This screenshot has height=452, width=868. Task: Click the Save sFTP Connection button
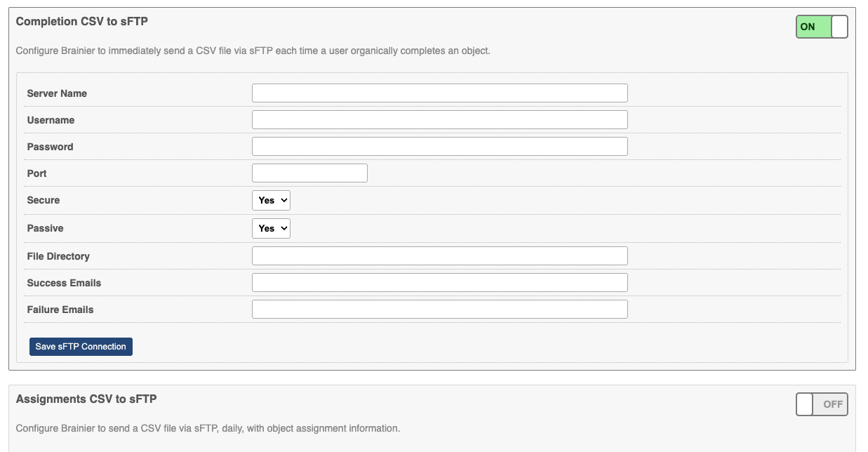[81, 347]
